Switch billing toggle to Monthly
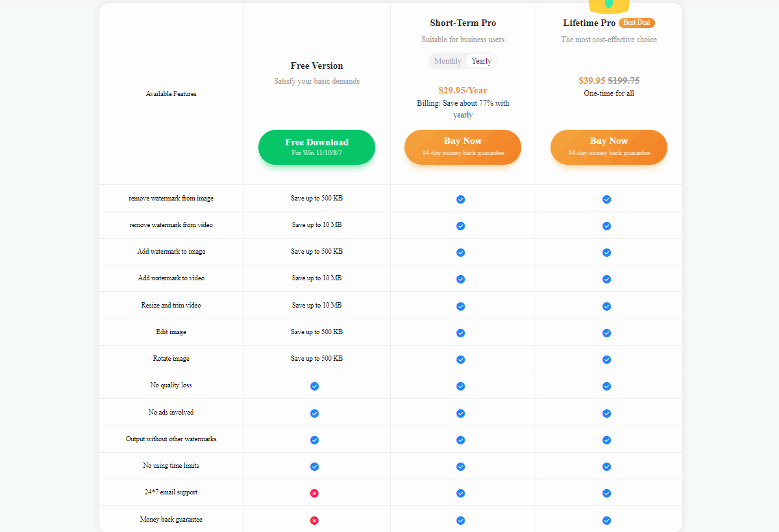The image size is (779, 532). (x=447, y=61)
